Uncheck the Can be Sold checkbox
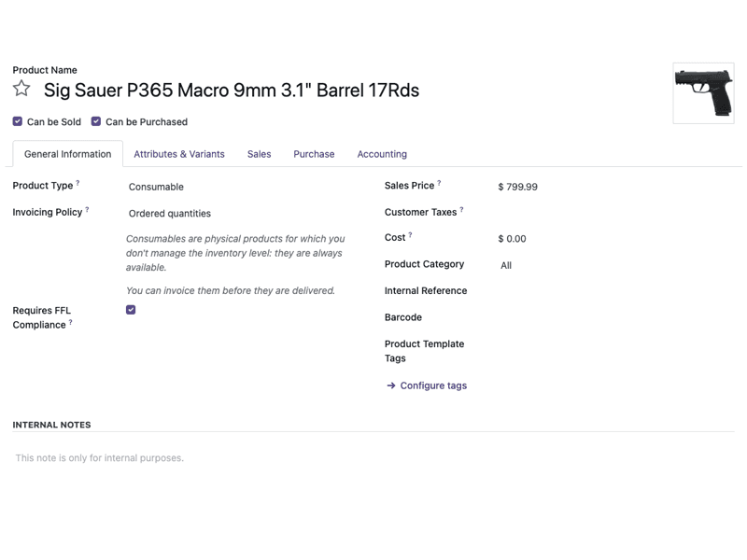The width and height of the screenshot is (747, 560). coord(18,121)
